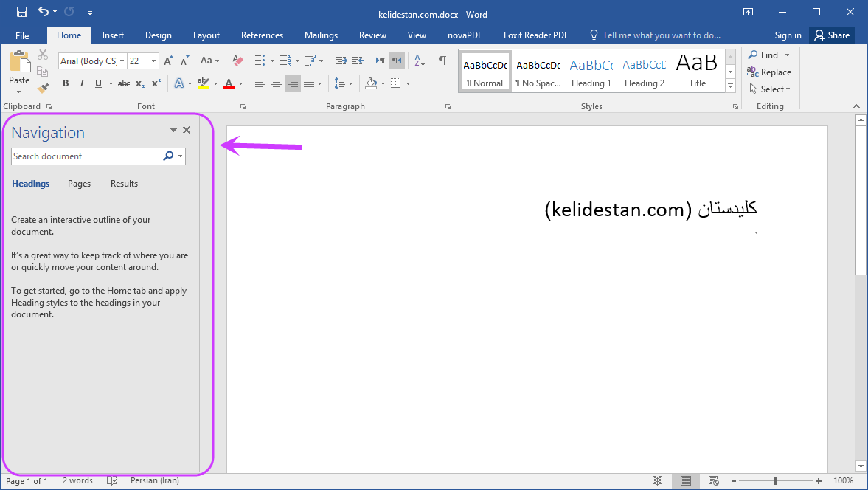This screenshot has height=490, width=868.
Task: Click the Replace button
Action: pyautogui.click(x=769, y=72)
